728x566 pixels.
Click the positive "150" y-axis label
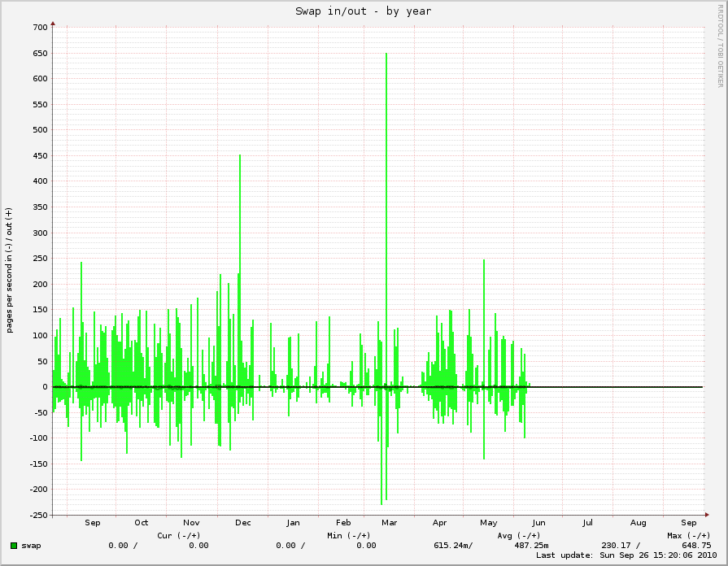[x=41, y=309]
